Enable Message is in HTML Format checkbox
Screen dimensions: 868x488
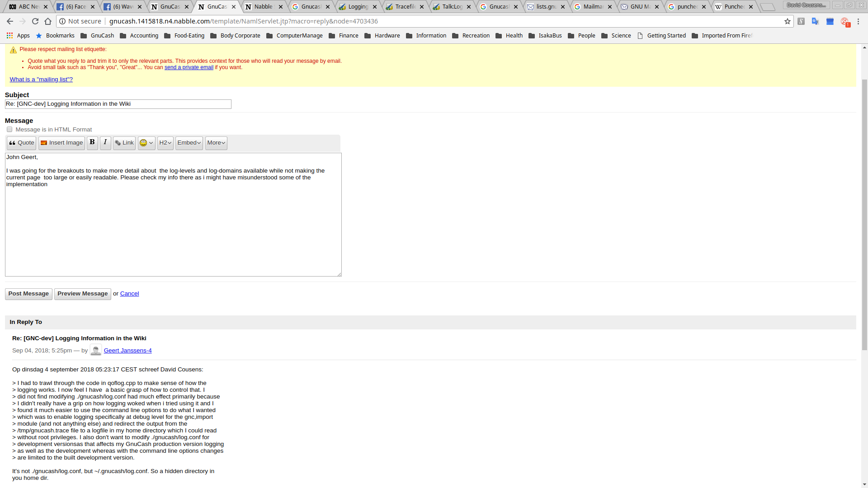point(9,130)
